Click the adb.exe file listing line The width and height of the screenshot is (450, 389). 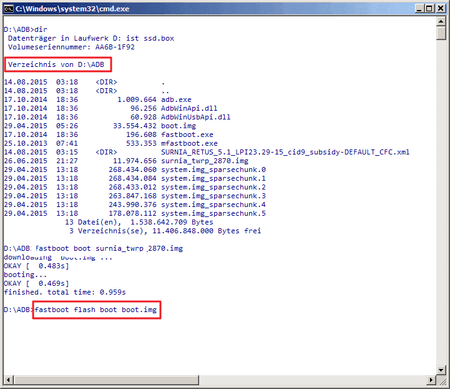click(x=98, y=100)
